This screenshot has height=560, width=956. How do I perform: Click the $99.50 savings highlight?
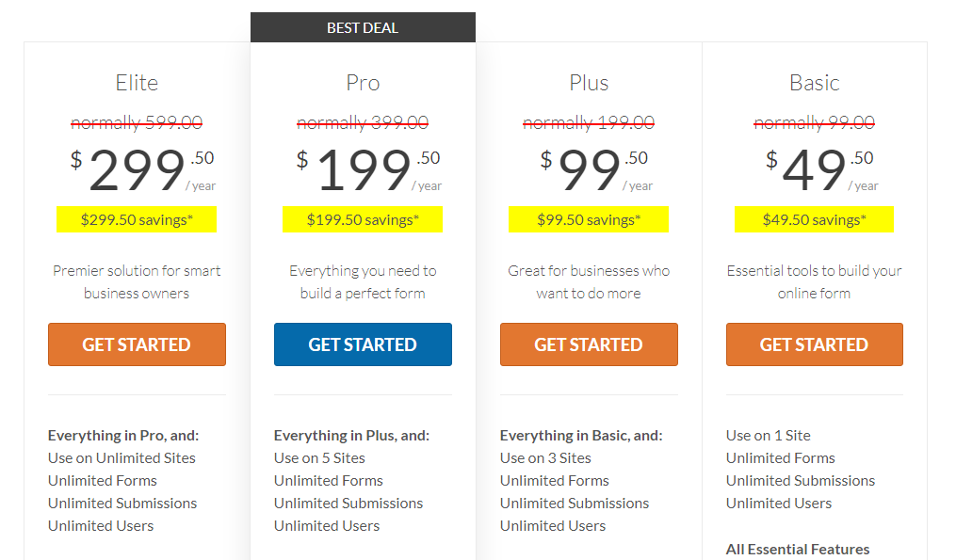589,219
